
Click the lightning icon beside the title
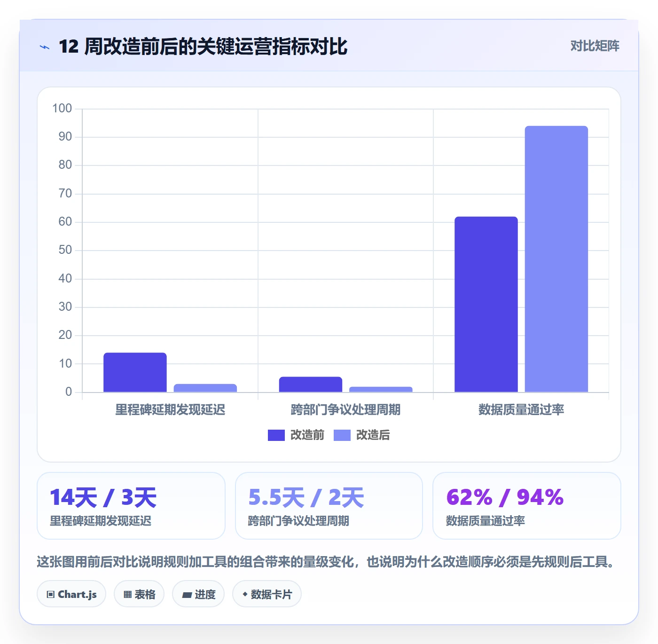pos(45,47)
